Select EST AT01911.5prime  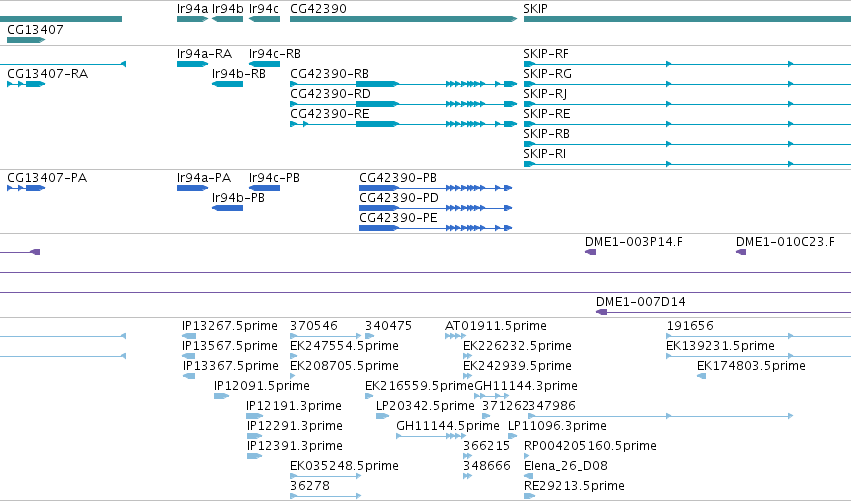[455, 337]
